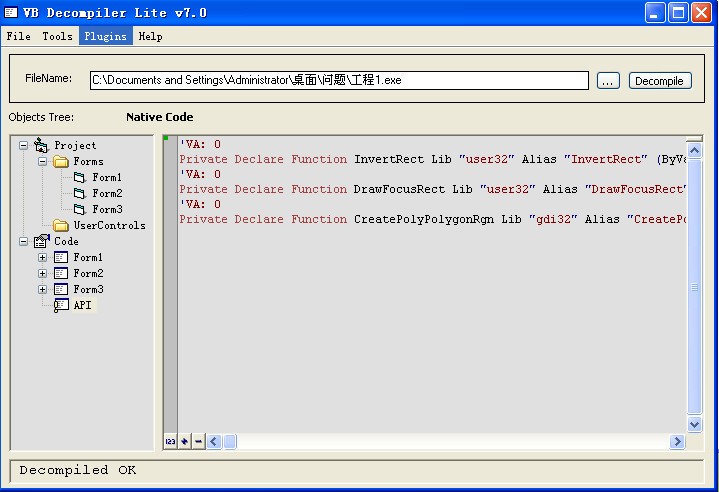Maximize the VB Decompiler window

[678, 12]
